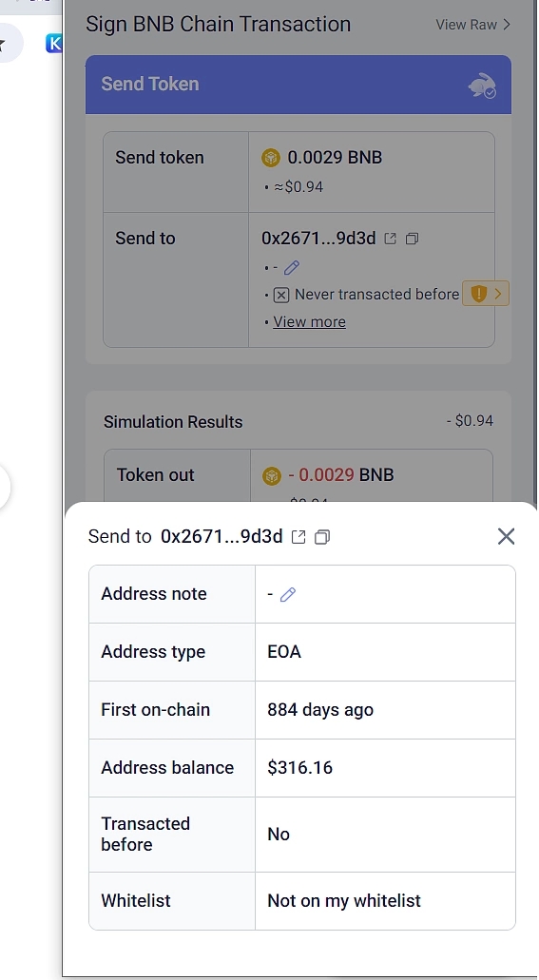
Task: Click the browser extension K icon
Action: pos(54,43)
